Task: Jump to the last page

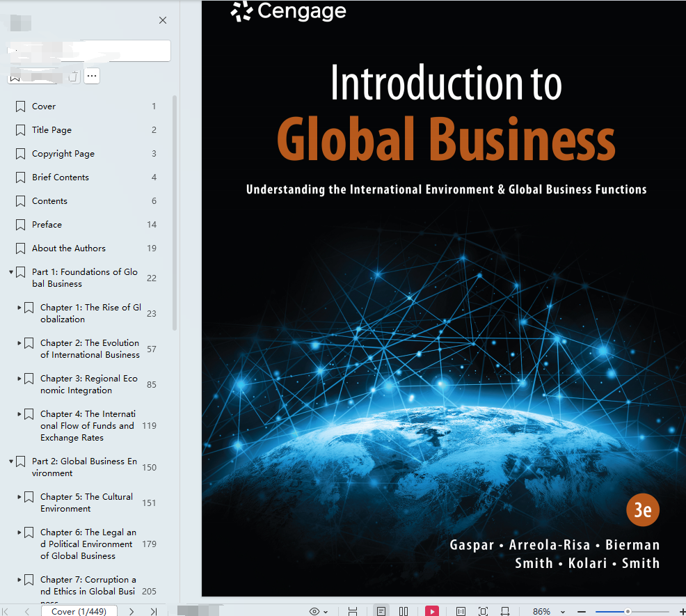Action: (154, 611)
